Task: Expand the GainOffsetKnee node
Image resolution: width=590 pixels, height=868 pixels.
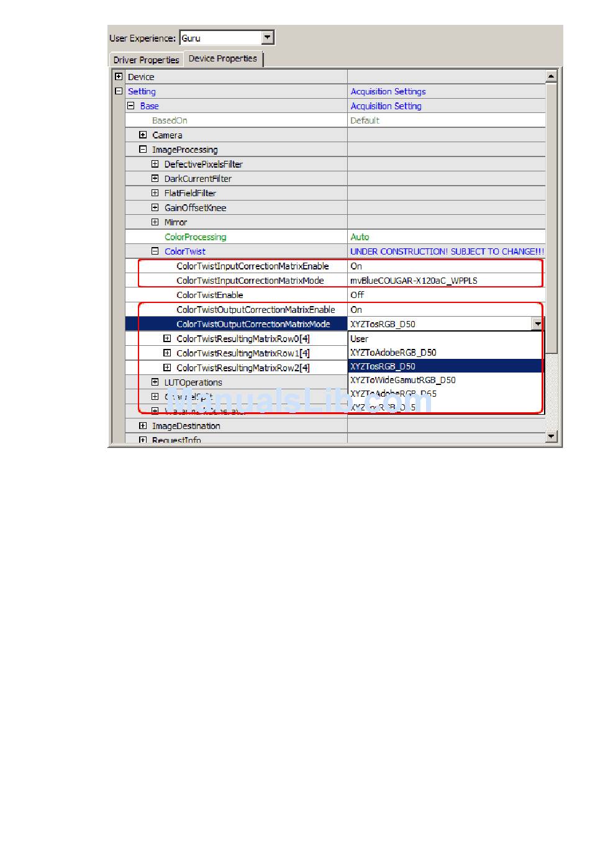Action: (x=155, y=207)
